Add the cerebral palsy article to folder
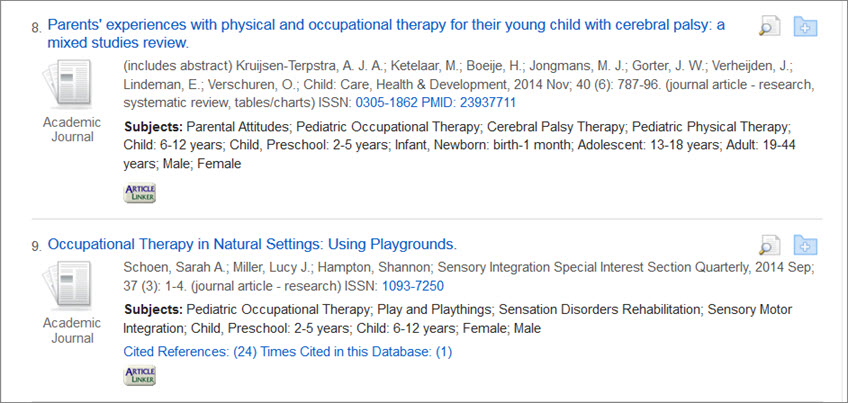Viewport: 848px width, 403px height. (x=806, y=27)
